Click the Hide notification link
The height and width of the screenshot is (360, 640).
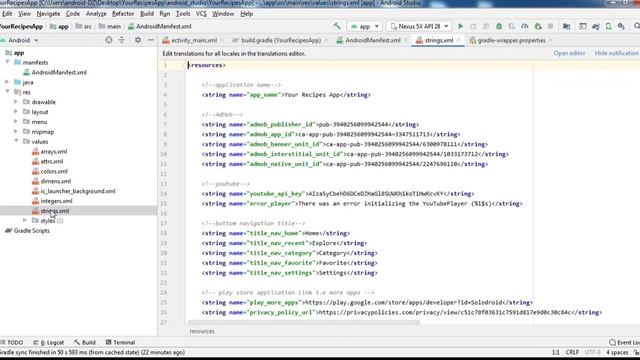(x=617, y=53)
